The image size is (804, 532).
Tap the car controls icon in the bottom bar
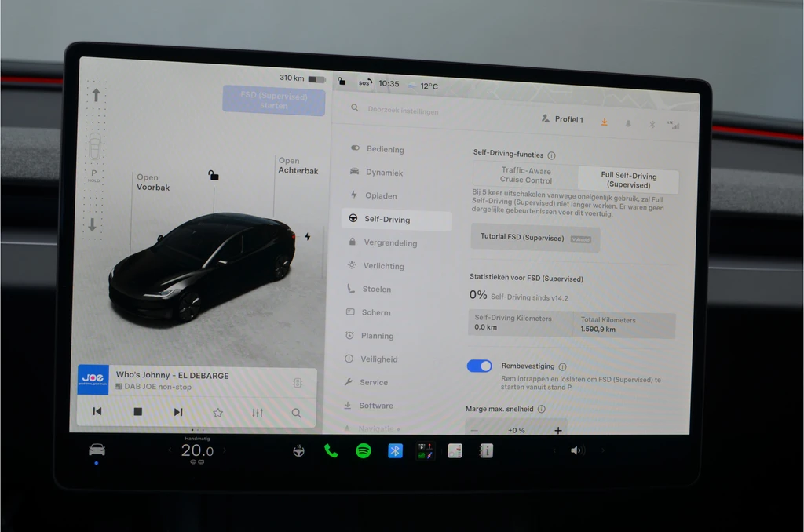click(97, 450)
